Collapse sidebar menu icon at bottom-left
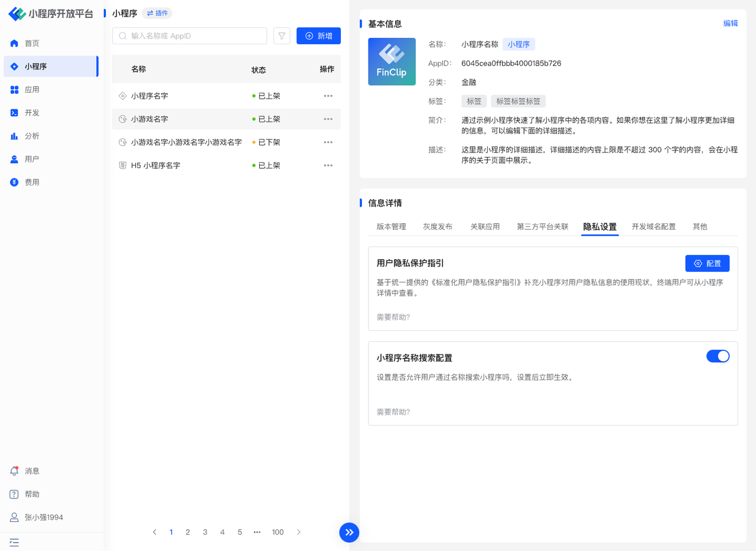 14,542
